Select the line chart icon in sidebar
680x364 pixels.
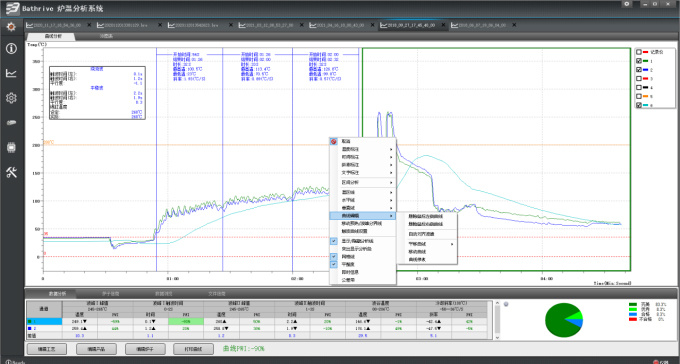(11, 73)
